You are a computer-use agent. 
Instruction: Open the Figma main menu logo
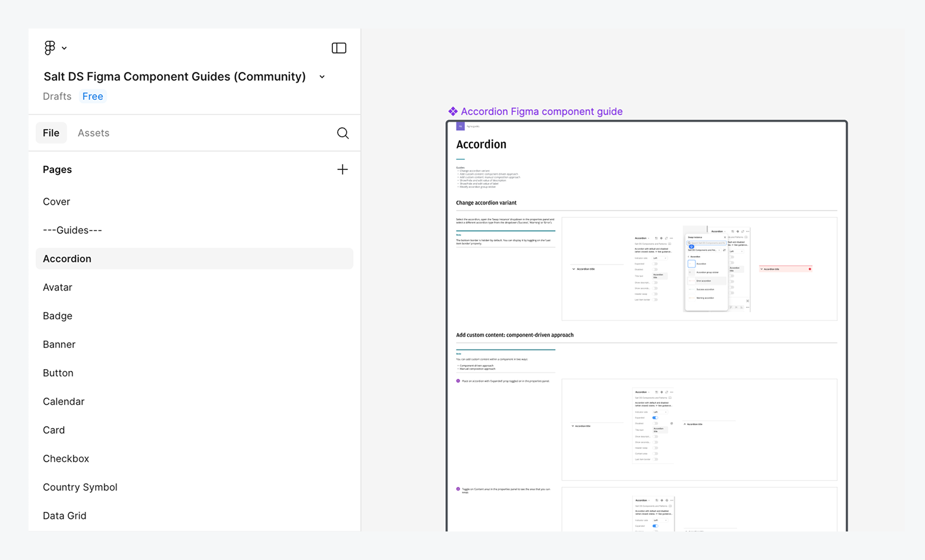(x=50, y=48)
